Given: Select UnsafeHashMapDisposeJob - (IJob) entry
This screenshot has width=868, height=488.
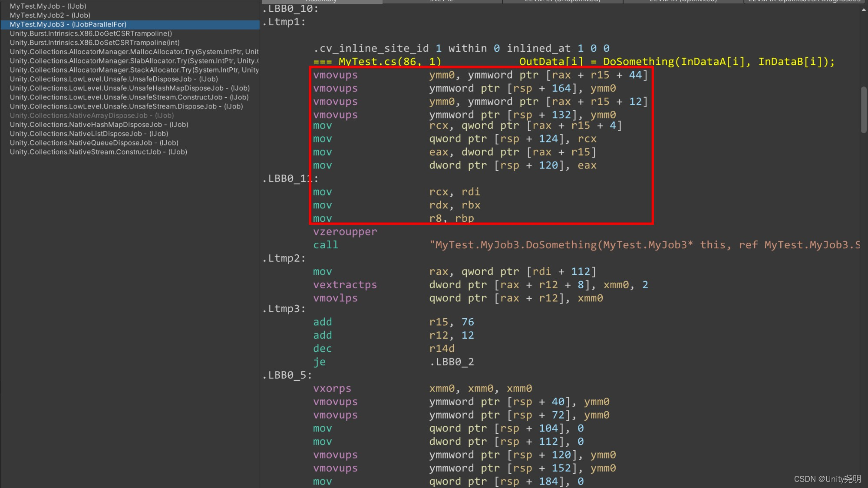Looking at the screenshot, I should [130, 88].
